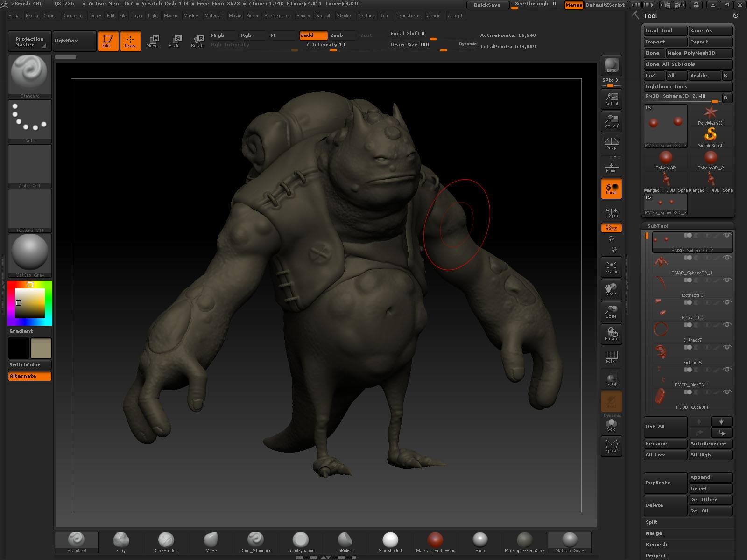The width and height of the screenshot is (747, 560).
Task: Open the Zplugin menu
Action: coord(433,15)
